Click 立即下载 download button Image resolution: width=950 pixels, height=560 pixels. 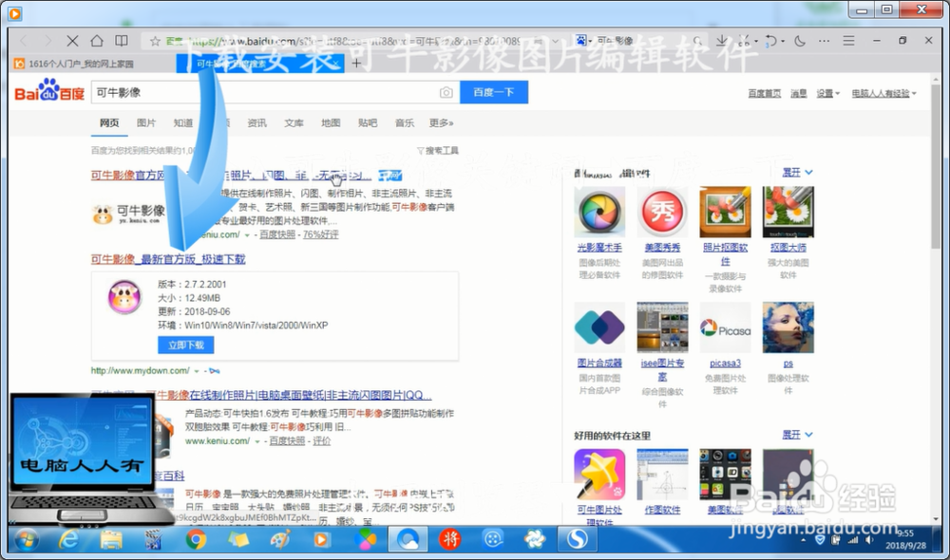tap(186, 345)
